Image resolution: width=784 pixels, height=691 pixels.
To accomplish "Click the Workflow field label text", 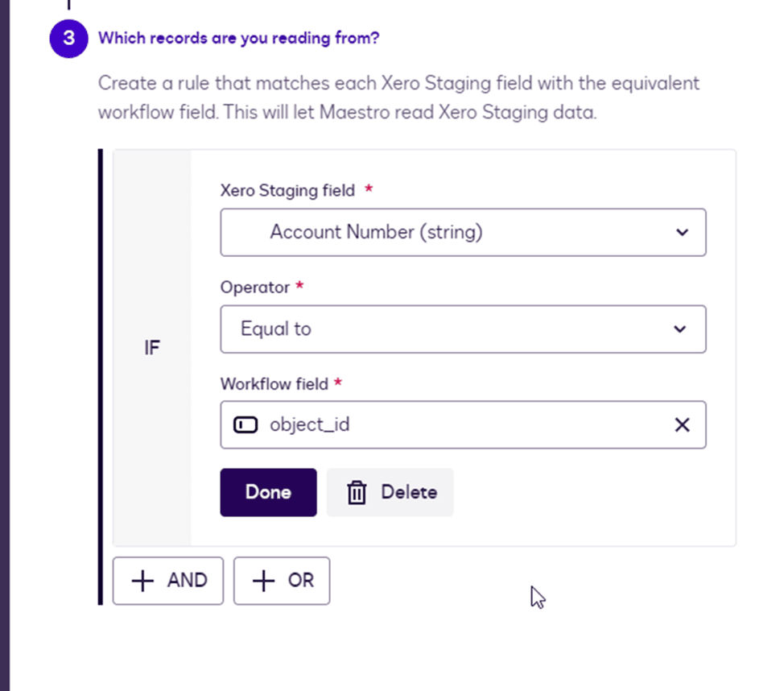I will pyautogui.click(x=274, y=384).
